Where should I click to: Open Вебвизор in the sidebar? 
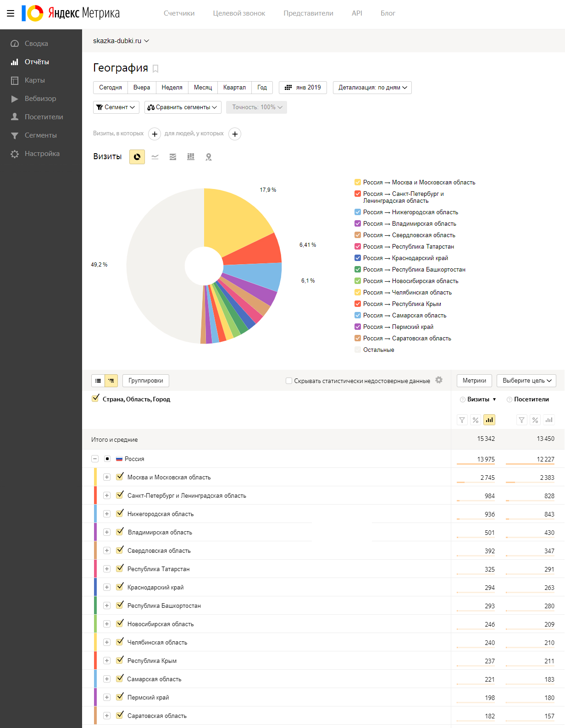[41, 99]
